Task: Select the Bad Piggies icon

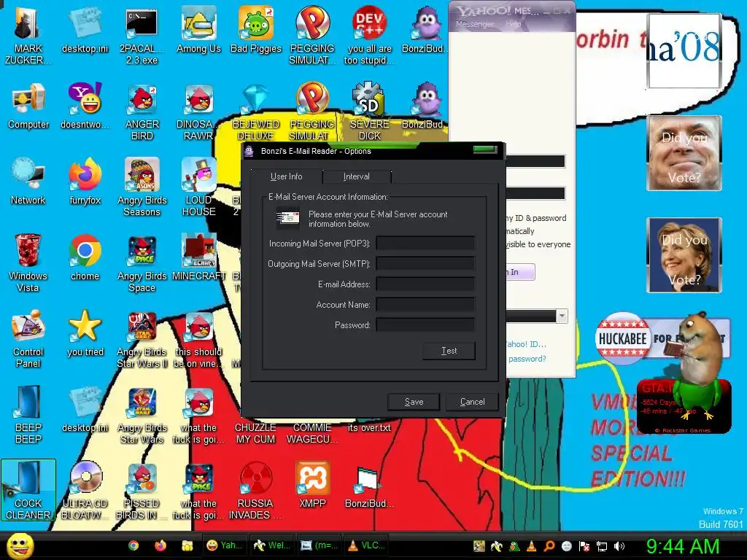Action: [256, 29]
